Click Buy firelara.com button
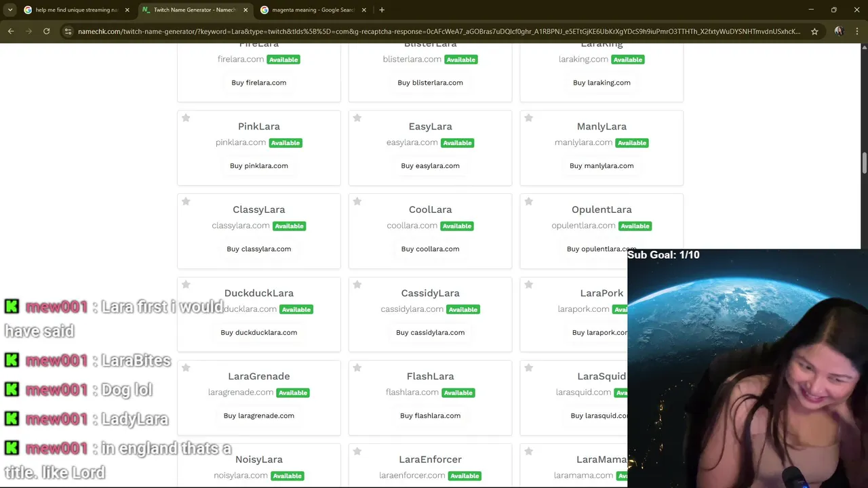The image size is (868, 488). pyautogui.click(x=259, y=83)
